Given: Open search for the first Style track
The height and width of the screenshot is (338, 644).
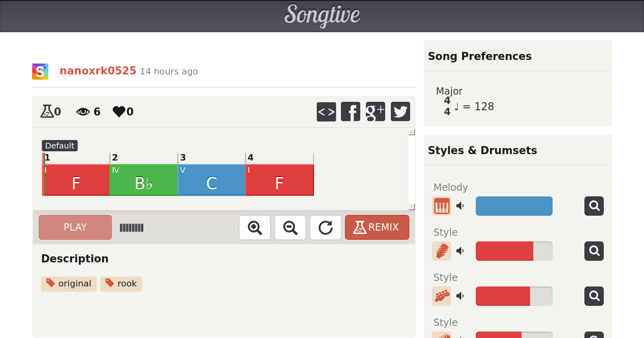Looking at the screenshot, I should coord(594,251).
